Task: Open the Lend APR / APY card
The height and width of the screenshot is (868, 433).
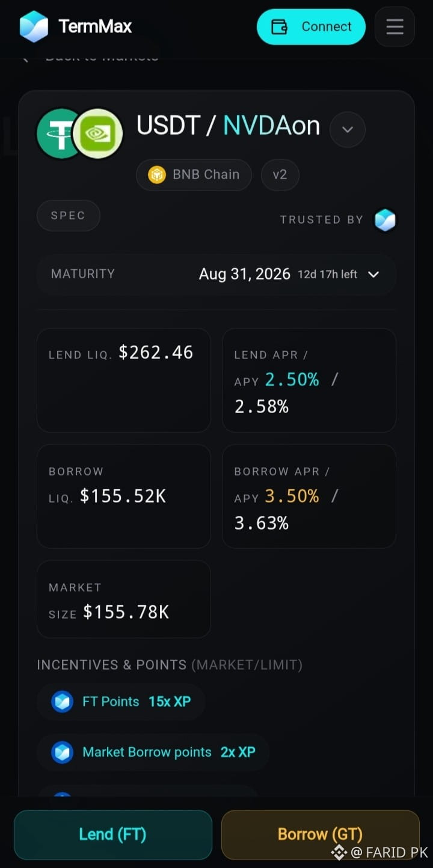Action: click(x=309, y=381)
